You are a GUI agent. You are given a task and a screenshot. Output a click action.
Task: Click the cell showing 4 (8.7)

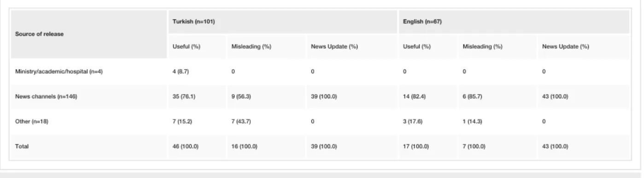coord(197,71)
